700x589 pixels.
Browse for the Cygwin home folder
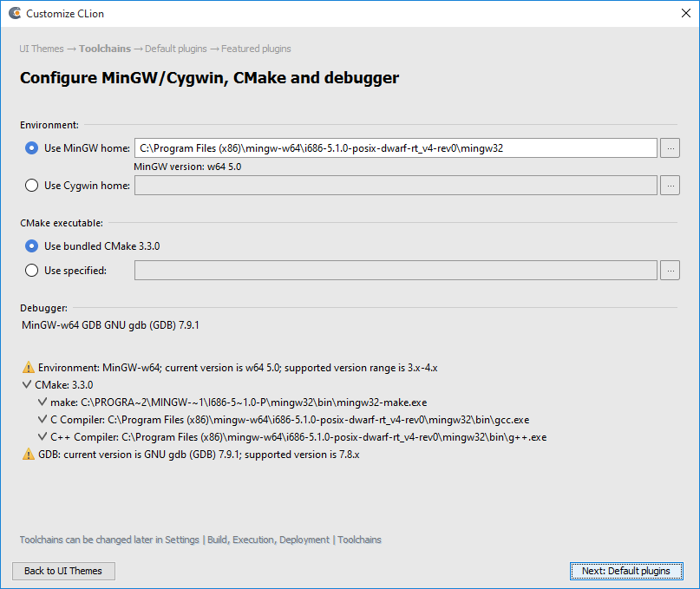pos(670,185)
